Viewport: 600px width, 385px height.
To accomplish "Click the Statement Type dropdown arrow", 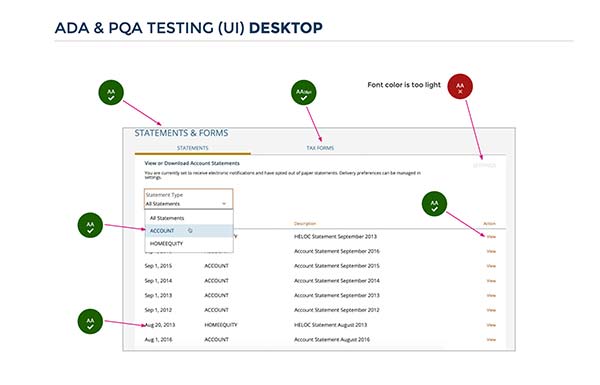I will point(224,204).
